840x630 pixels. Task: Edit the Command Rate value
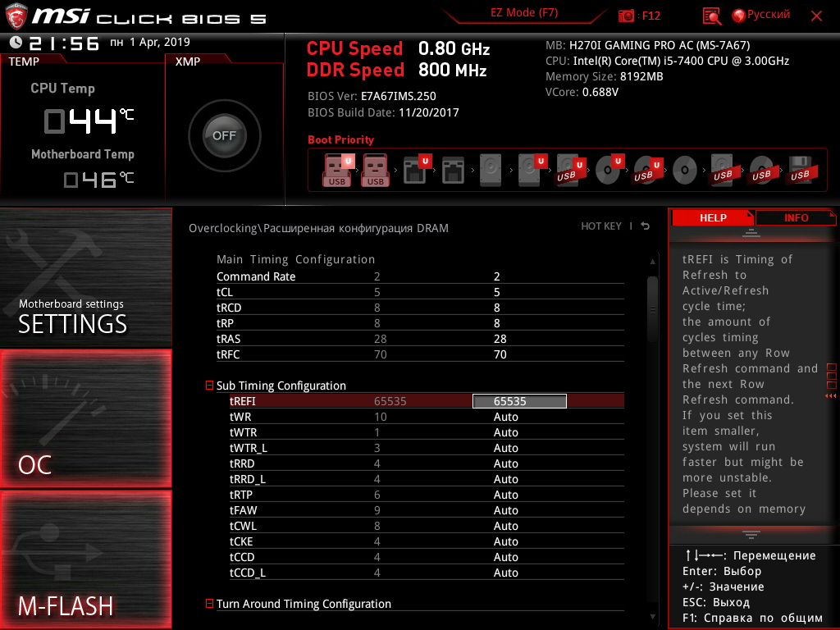pyautogui.click(x=496, y=276)
